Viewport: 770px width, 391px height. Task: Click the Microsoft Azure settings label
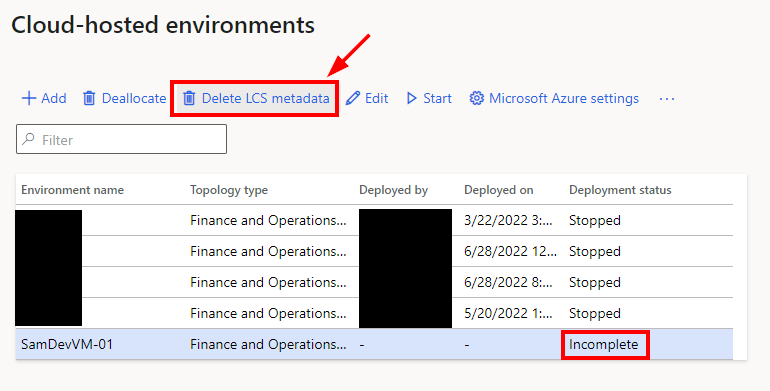(x=564, y=98)
